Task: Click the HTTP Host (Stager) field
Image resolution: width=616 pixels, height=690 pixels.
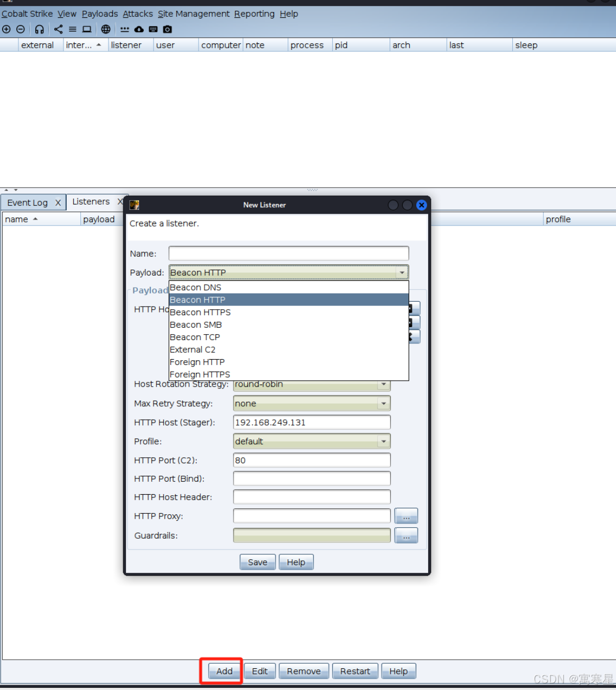Action: [312, 423]
